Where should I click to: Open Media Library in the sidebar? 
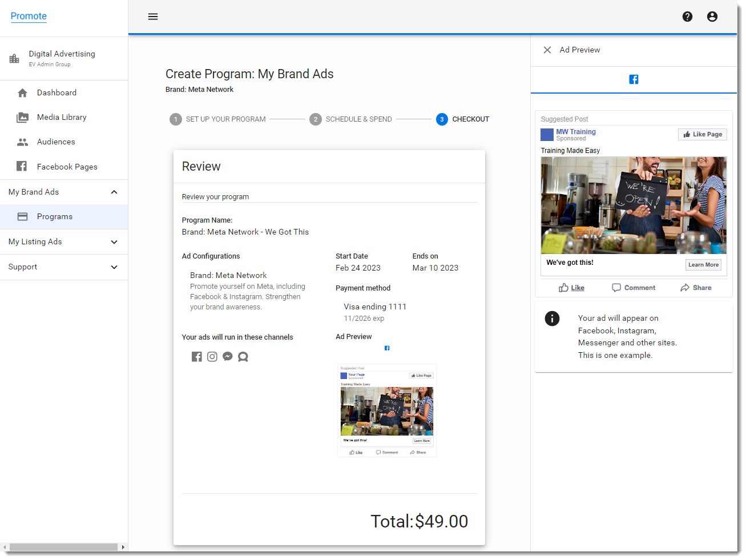(62, 118)
